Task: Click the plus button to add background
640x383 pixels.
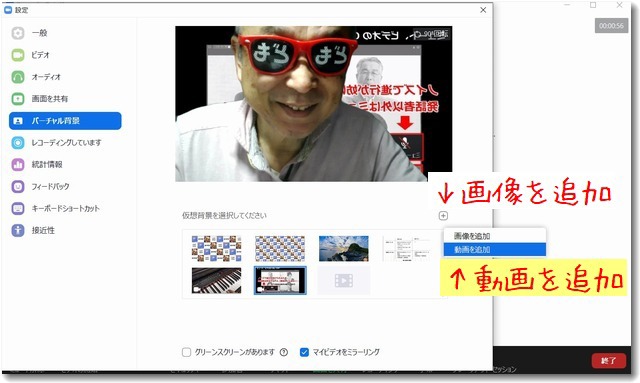Action: tap(443, 216)
